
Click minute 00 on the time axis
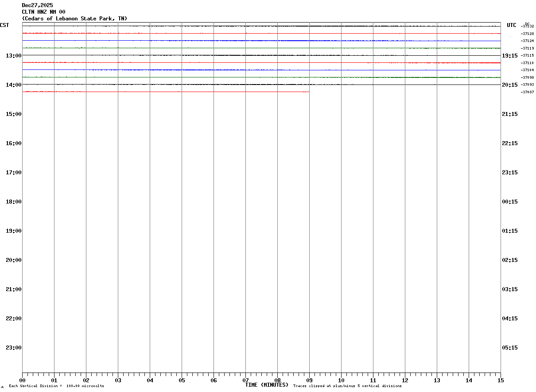(22, 380)
